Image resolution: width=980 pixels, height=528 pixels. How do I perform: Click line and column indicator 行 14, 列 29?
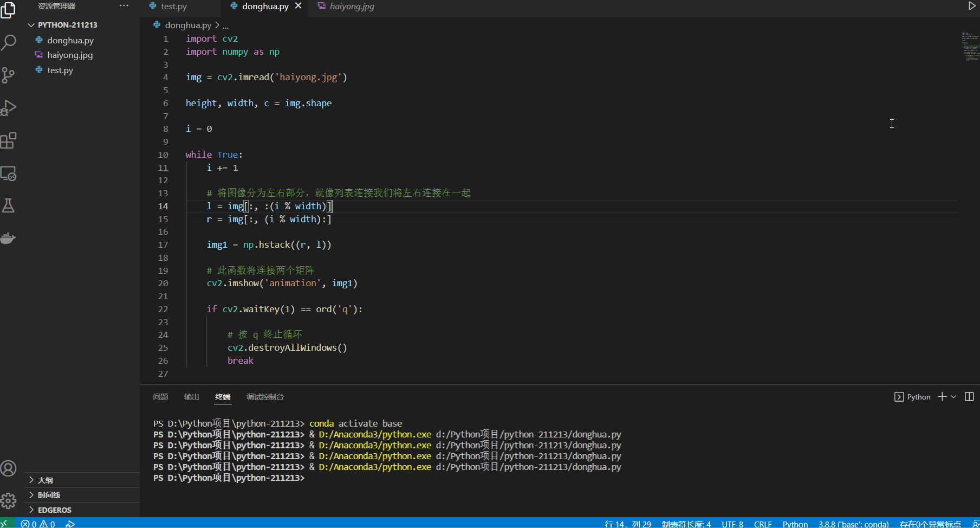[627, 524]
